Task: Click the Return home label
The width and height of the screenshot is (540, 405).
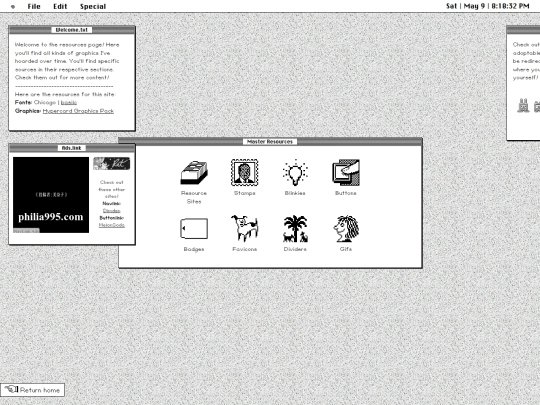Action: (40, 390)
